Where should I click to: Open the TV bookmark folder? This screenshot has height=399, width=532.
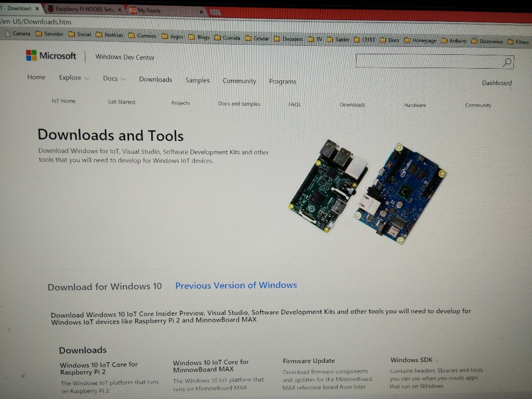tap(315, 39)
